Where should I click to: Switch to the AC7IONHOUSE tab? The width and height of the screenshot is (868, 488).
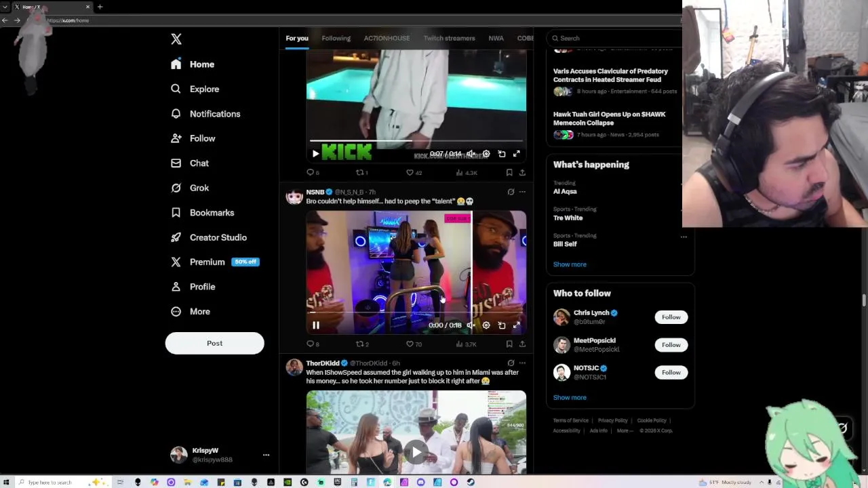(387, 38)
